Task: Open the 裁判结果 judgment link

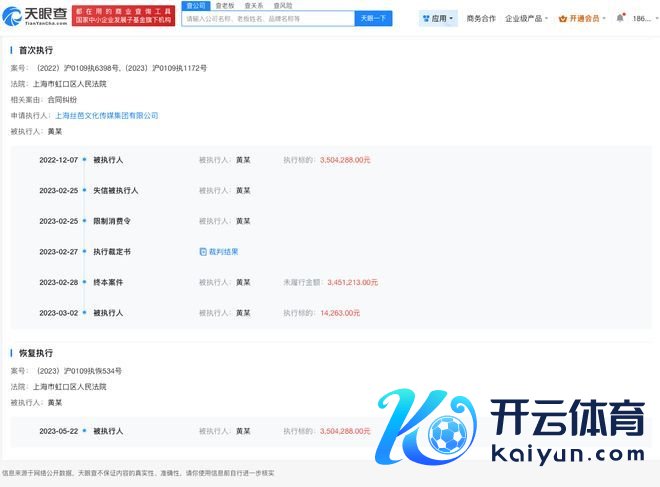Action: (223, 252)
